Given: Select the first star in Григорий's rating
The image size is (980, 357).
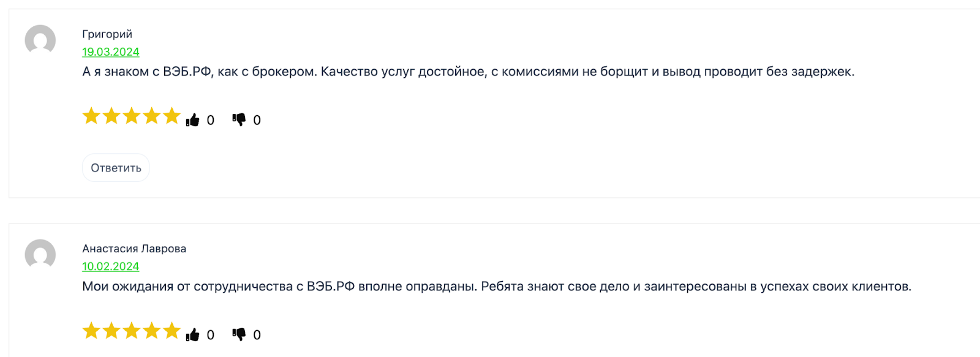Looking at the screenshot, I should tap(91, 116).
